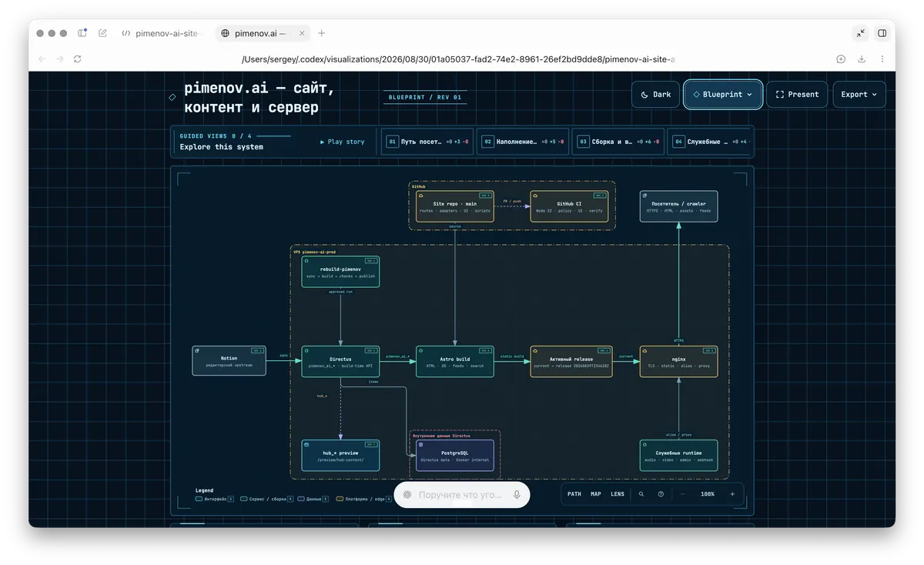Switch to MAP mode
Screen dimensions: 924x565
pos(596,494)
